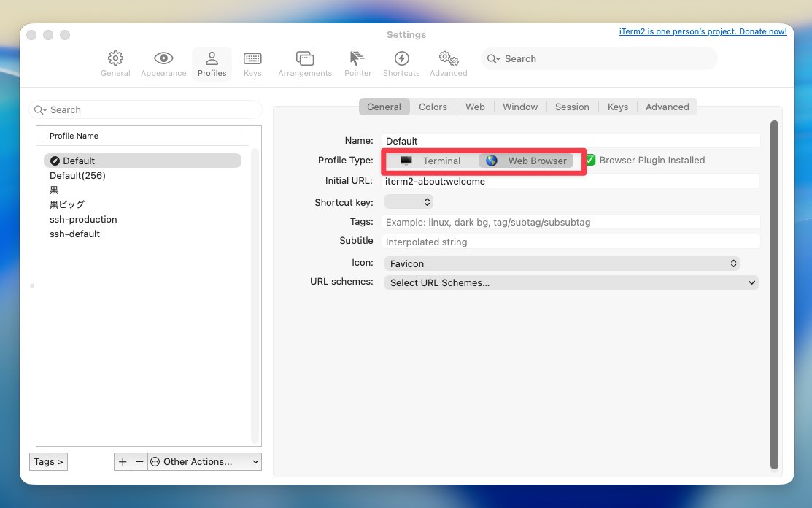Open the Shortcut key dropdown
This screenshot has height=508, width=812.
pyautogui.click(x=409, y=202)
